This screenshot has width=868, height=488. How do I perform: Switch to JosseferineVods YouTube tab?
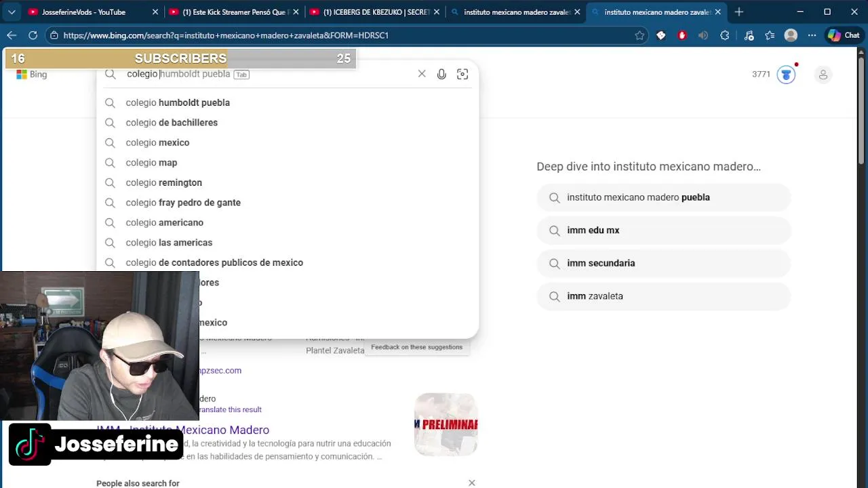coord(94,12)
